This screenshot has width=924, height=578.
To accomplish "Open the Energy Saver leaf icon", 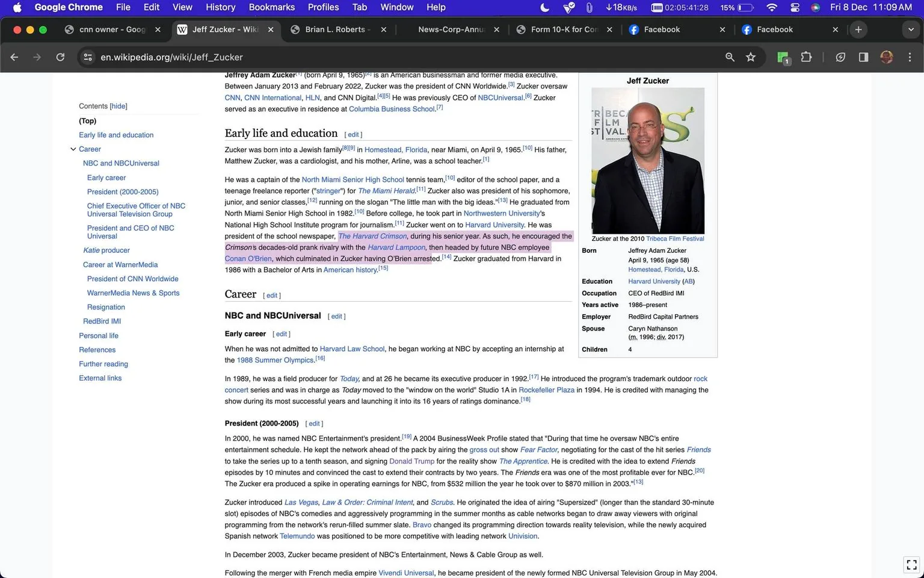I will 840,57.
